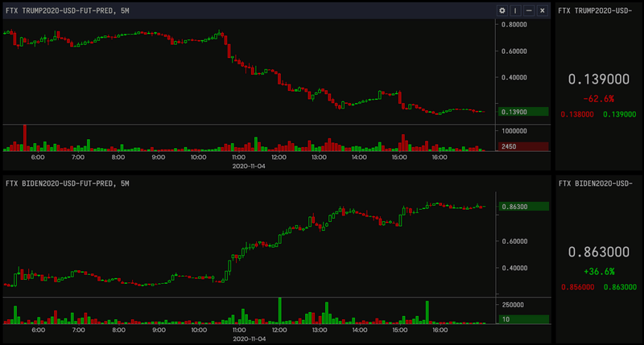Click 6:00 on the TRUMP chart time axis
Viewport: 644px width, 345px height.
(x=38, y=158)
